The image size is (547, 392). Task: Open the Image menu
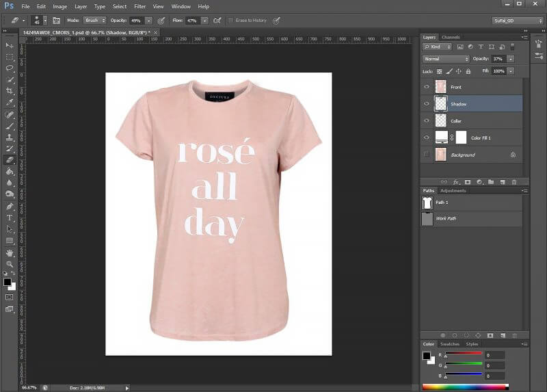pyautogui.click(x=59, y=6)
